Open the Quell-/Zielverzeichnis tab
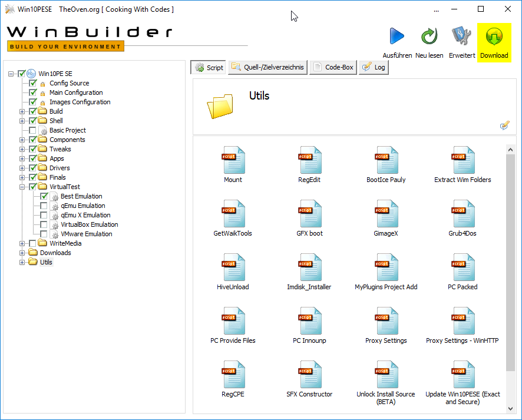This screenshot has width=522, height=420. [268, 67]
